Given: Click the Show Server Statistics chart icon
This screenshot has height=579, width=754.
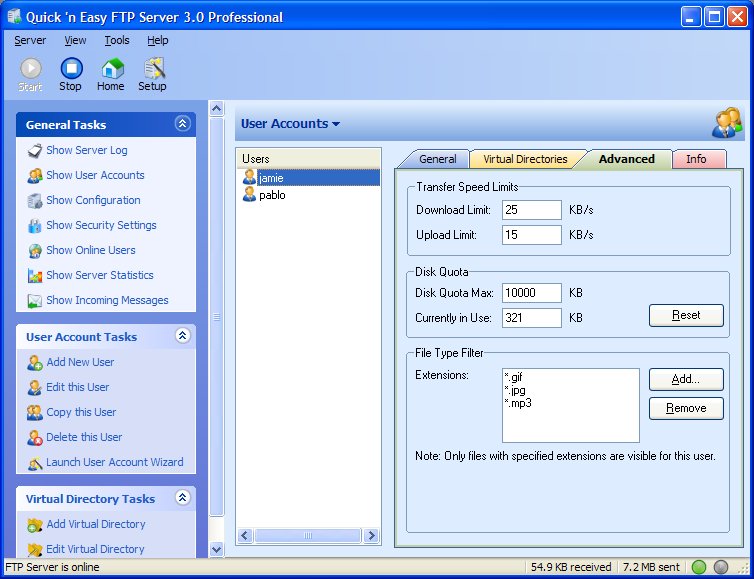Looking at the screenshot, I should (x=35, y=276).
